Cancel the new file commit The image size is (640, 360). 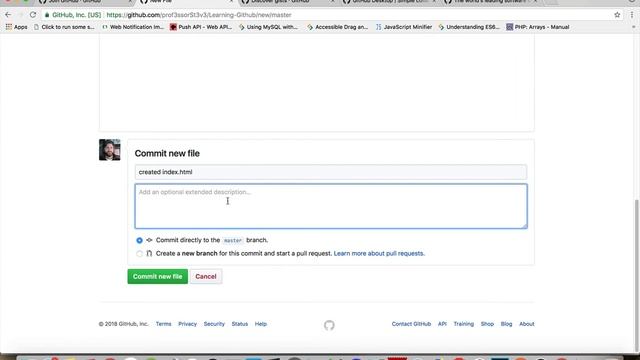[x=206, y=276]
